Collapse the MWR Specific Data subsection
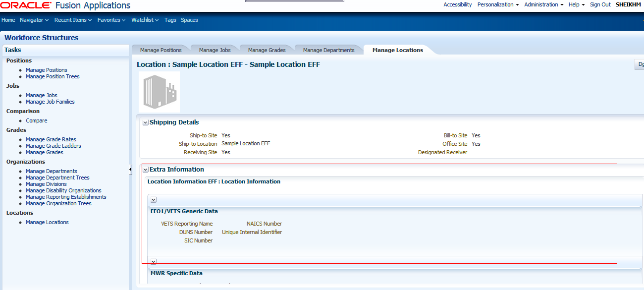Viewport: 644px width, 296px height. click(153, 261)
